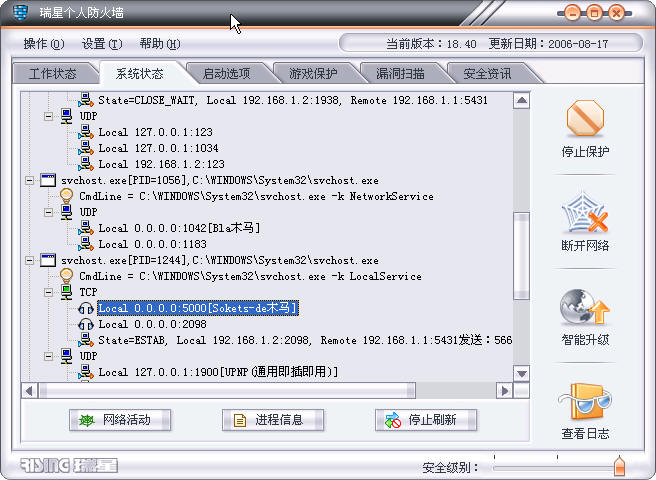Click the 停止刷新 button

point(426,420)
